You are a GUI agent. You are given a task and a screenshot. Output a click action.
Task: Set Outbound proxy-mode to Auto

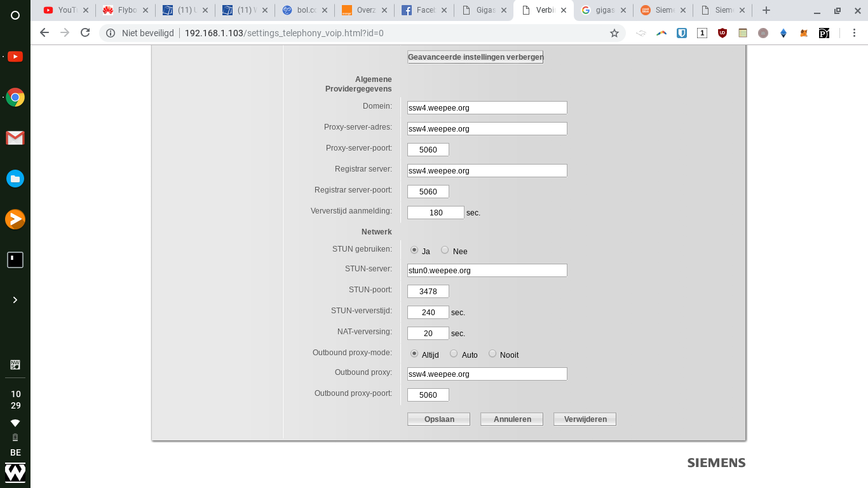click(x=454, y=354)
